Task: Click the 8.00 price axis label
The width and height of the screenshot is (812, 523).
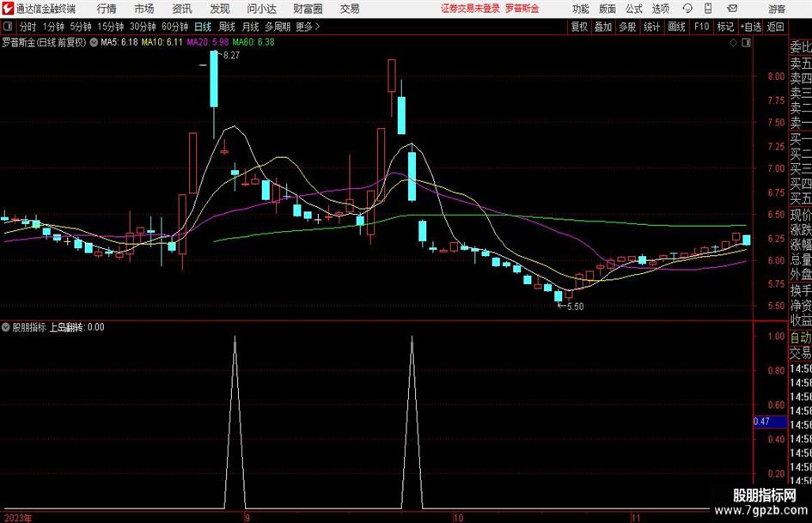Action: (x=776, y=76)
